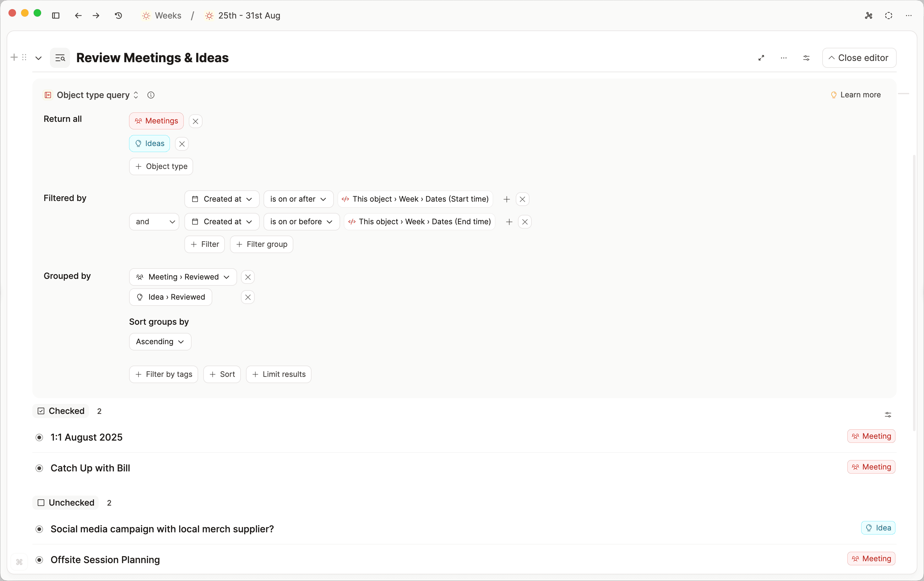This screenshot has width=924, height=581.
Task: Open the graph view icon
Action: click(x=868, y=16)
